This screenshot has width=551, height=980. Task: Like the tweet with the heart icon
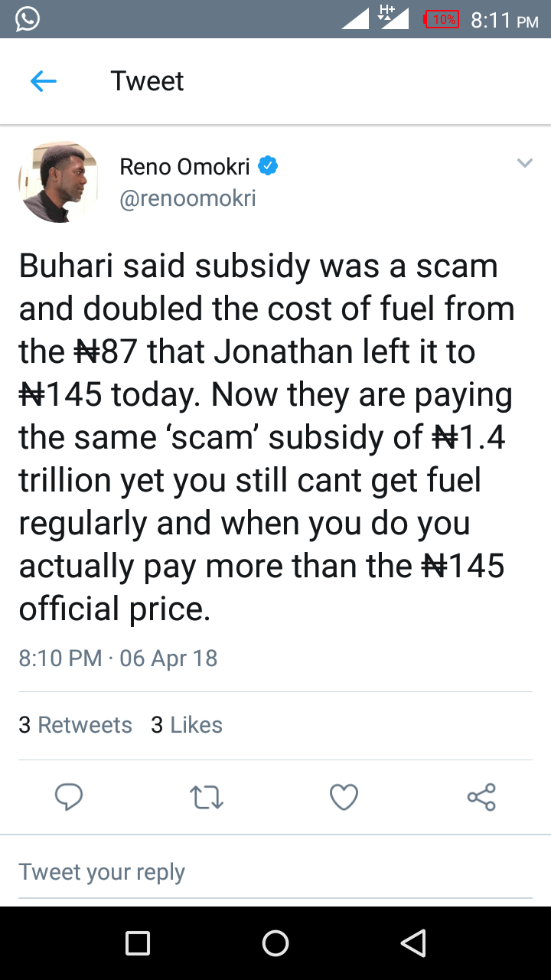click(344, 797)
